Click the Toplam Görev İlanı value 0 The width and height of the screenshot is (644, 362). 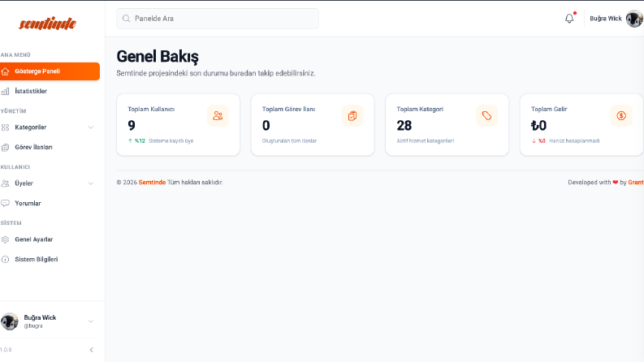click(266, 125)
